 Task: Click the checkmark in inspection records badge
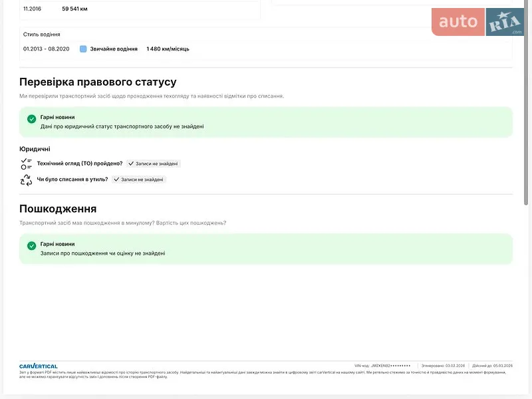(x=131, y=164)
